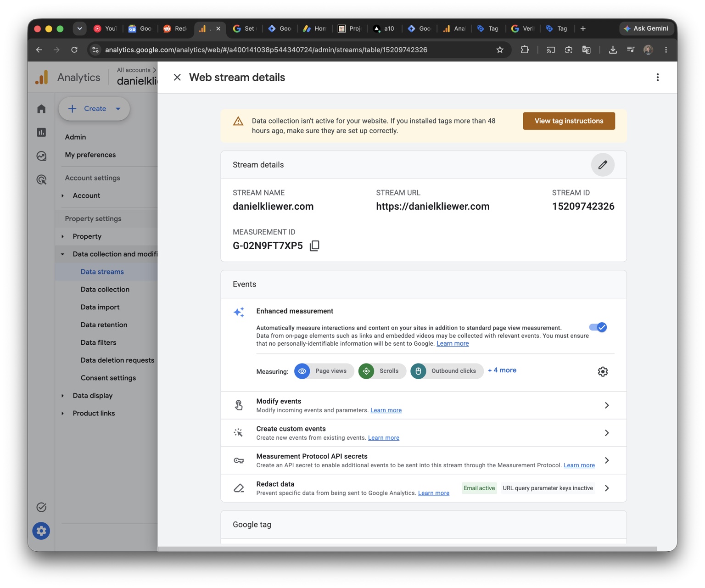View site information icon in address bar
This screenshot has height=588, width=705.
click(x=95, y=50)
